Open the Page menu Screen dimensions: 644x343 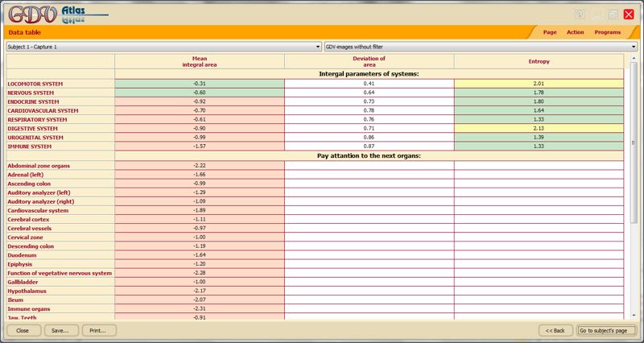point(550,32)
